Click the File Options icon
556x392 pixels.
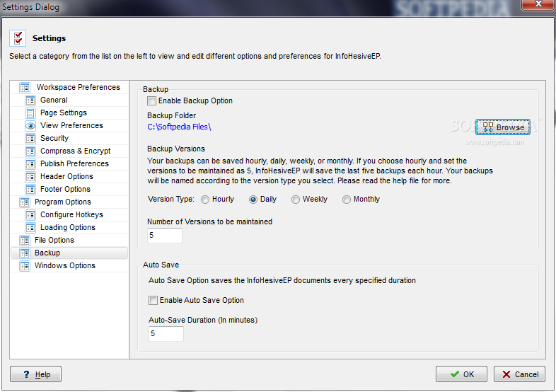(25, 241)
